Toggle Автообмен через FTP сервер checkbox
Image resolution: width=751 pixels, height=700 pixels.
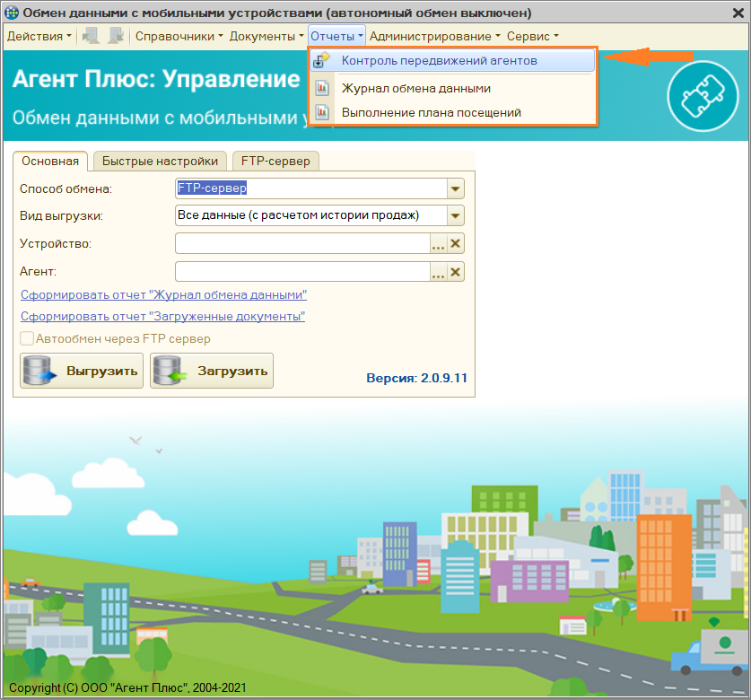[27, 338]
